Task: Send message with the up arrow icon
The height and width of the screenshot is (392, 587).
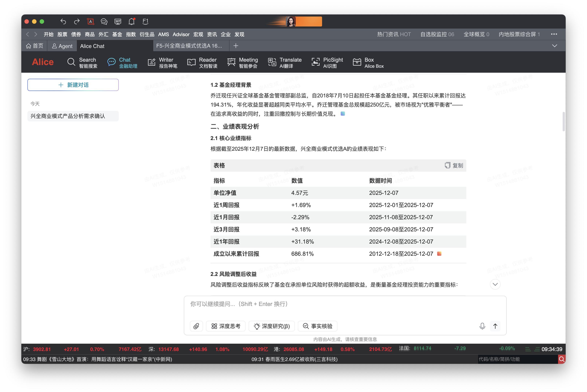Action: [x=495, y=326]
